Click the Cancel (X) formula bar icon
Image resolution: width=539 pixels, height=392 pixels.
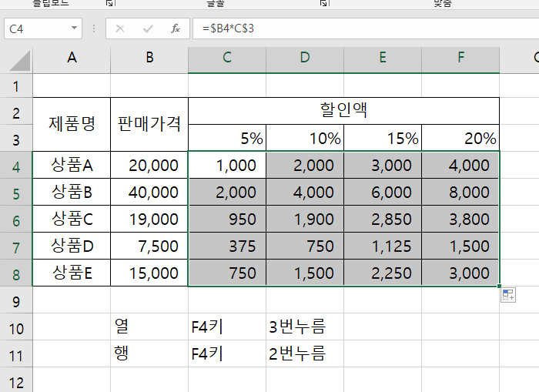(120, 28)
